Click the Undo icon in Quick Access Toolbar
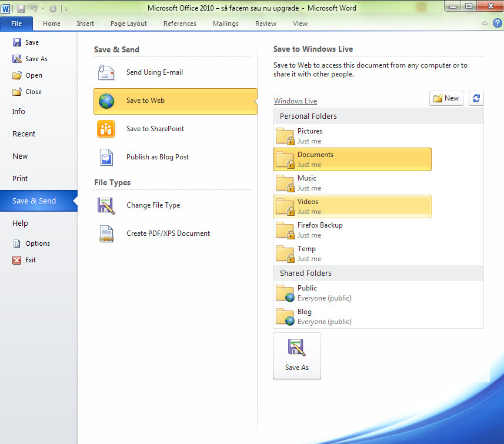Image resolution: width=504 pixels, height=444 pixels. [34, 9]
